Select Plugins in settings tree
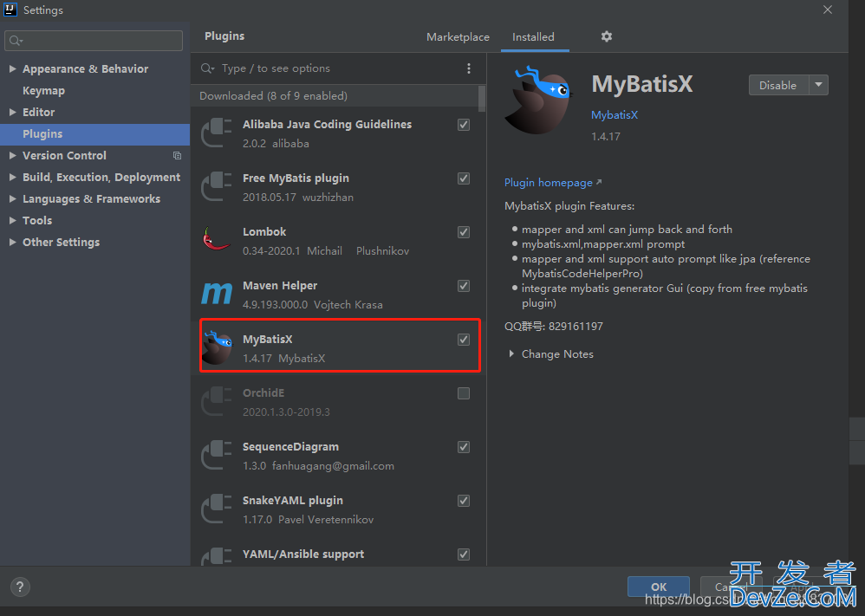 pos(94,134)
